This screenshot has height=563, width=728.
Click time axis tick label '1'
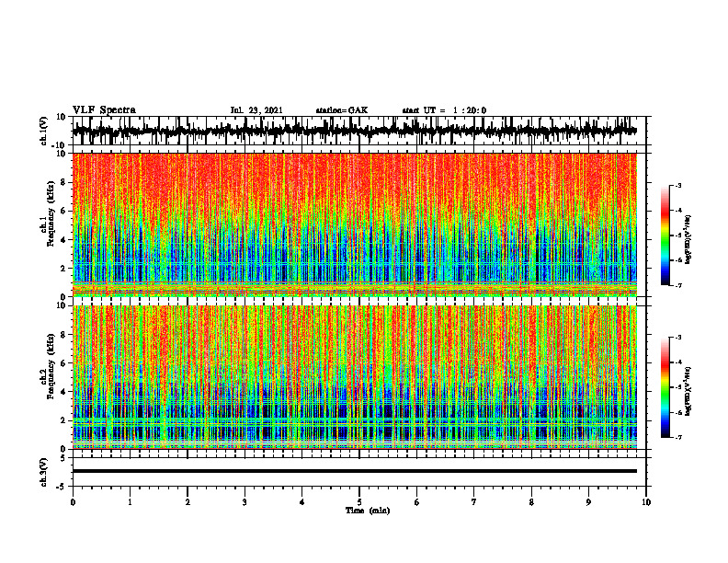(130, 502)
